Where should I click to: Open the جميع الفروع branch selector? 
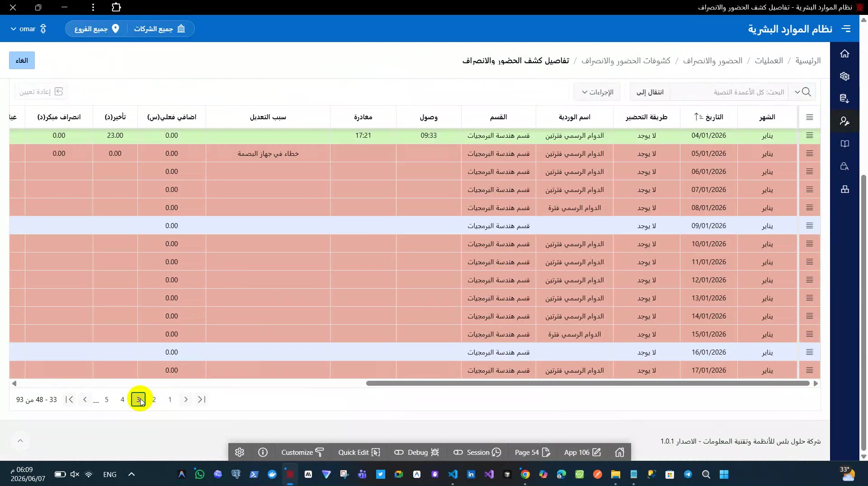point(97,29)
